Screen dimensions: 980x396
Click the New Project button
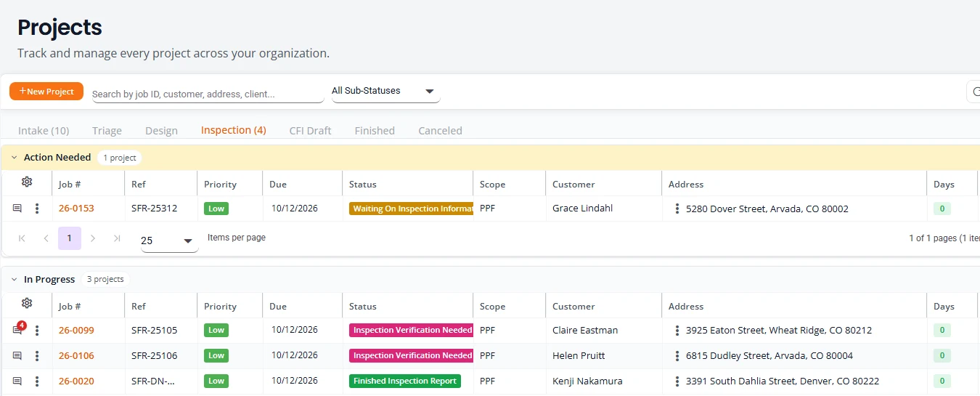pyautogui.click(x=46, y=92)
